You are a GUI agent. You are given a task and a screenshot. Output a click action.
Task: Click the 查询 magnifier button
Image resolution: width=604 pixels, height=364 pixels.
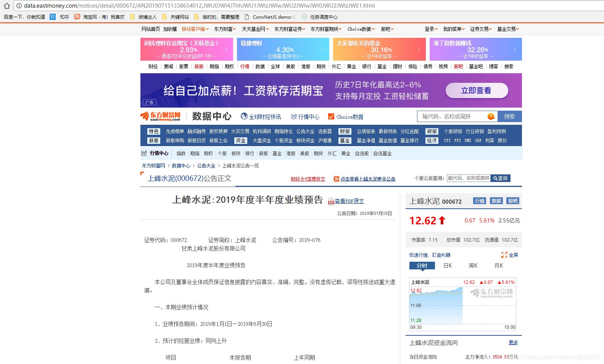point(500,178)
